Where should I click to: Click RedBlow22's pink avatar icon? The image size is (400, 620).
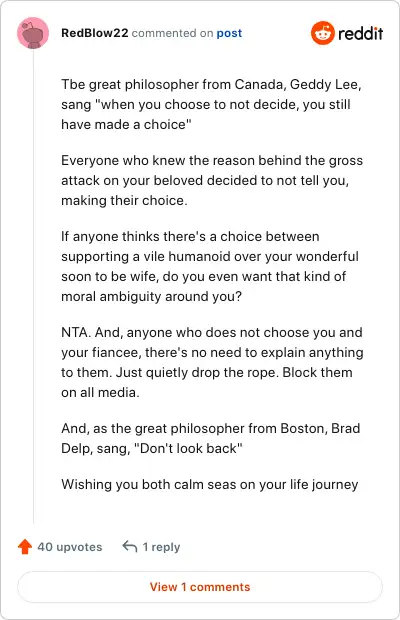33,33
